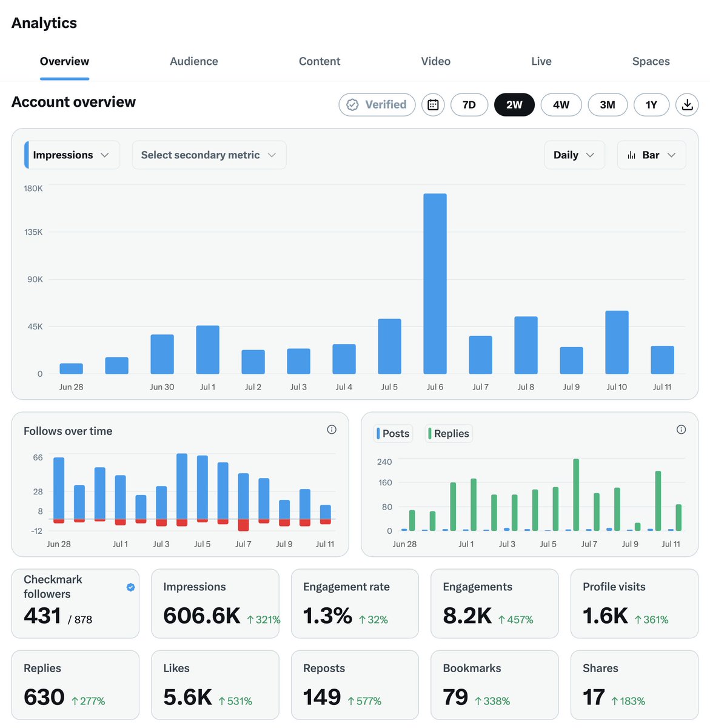Click the Account overview heading

point(73,102)
